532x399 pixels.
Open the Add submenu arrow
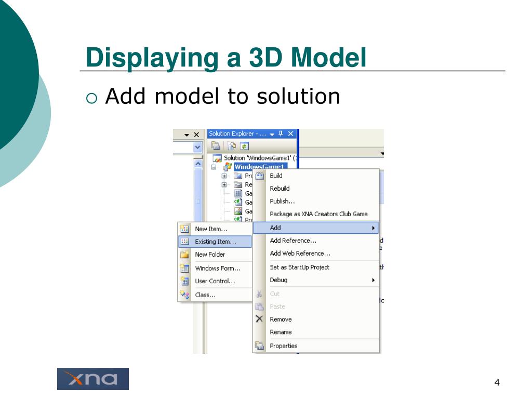373,228
